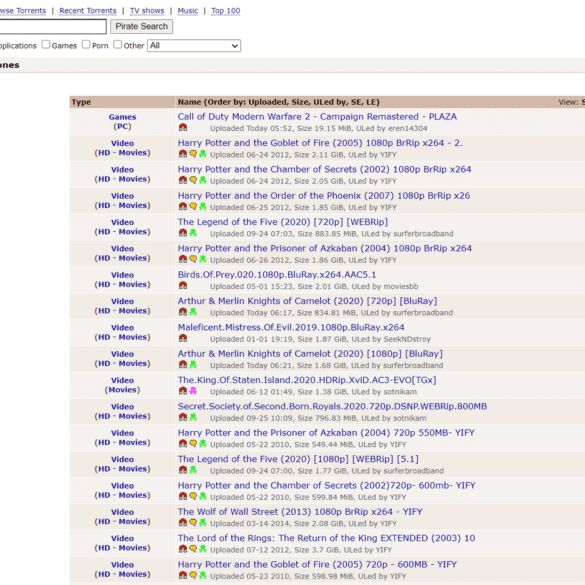The image size is (585, 585).
Task: Open comments icon for Goblet of Fire 1080p BrRip
Action: [x=193, y=154]
